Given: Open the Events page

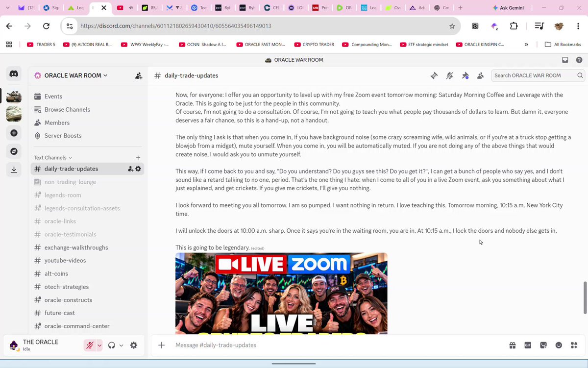Looking at the screenshot, I should pos(88,97).
